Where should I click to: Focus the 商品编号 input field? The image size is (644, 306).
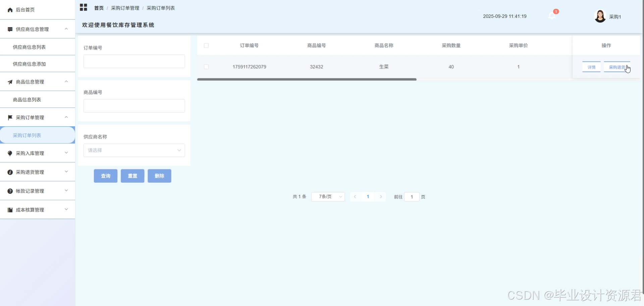pos(134,106)
